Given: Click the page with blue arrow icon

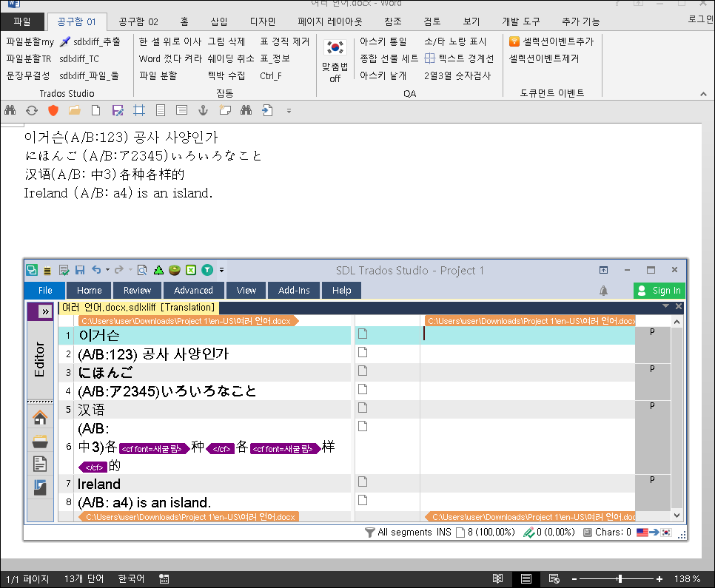Looking at the screenshot, I should (268, 110).
